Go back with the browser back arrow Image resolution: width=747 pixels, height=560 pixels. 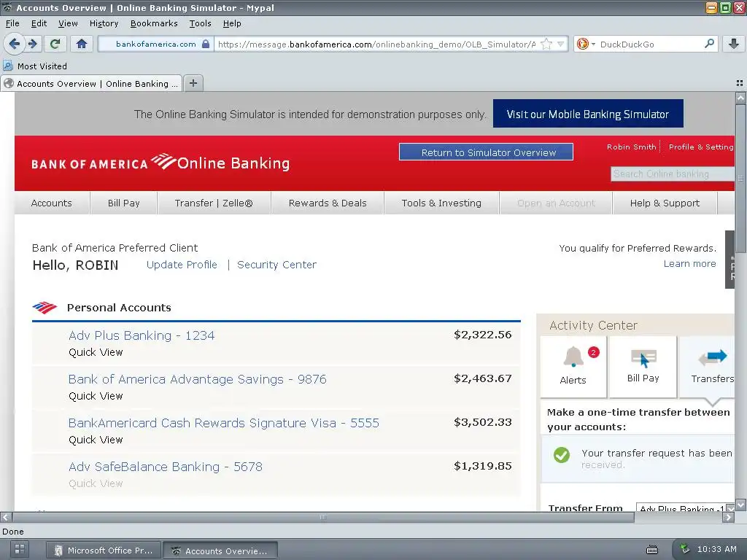coord(15,44)
